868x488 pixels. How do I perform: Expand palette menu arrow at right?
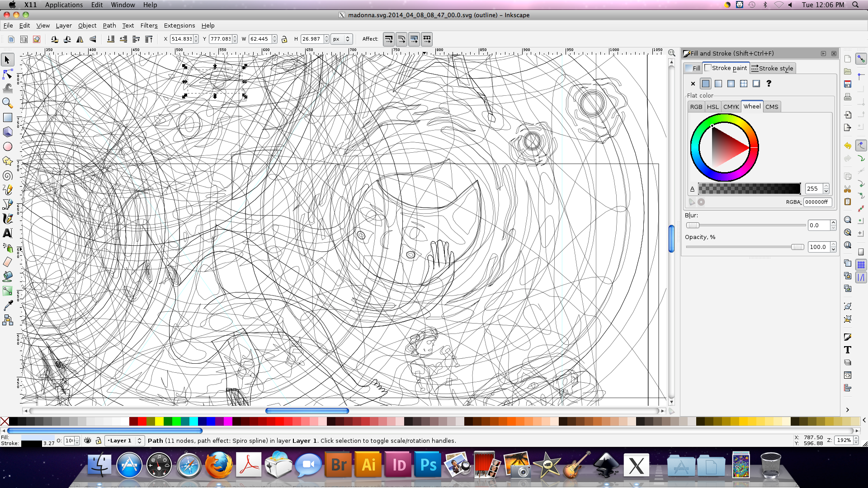(864, 420)
